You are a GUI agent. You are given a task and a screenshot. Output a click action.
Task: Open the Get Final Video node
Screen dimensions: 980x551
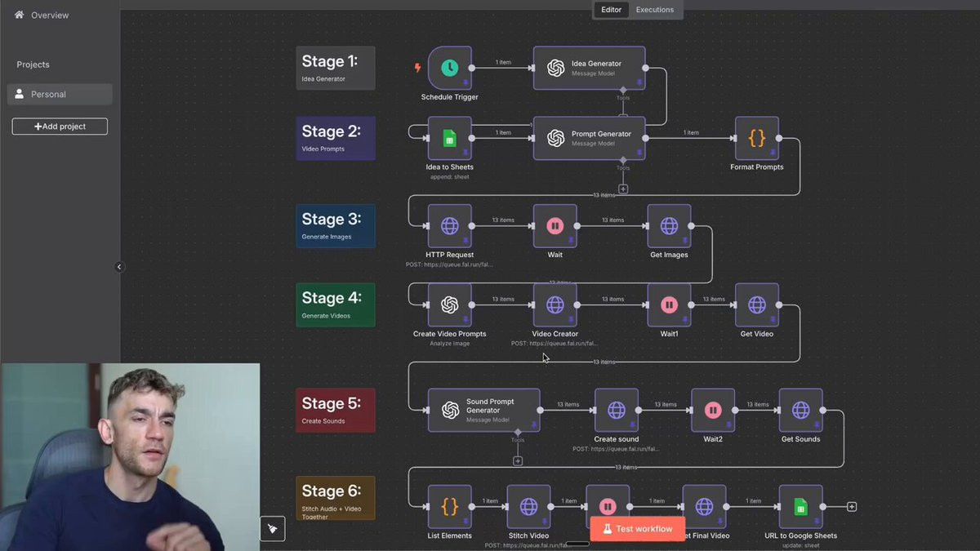705,507
